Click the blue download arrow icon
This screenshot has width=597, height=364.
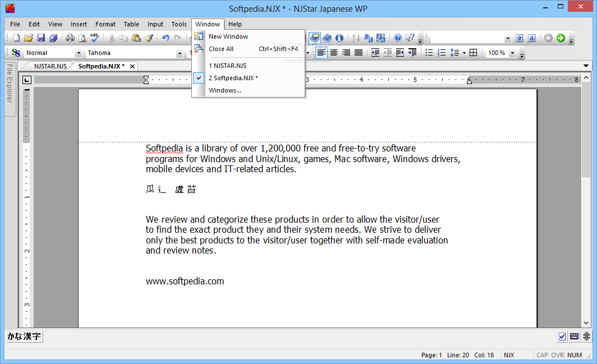(531, 38)
